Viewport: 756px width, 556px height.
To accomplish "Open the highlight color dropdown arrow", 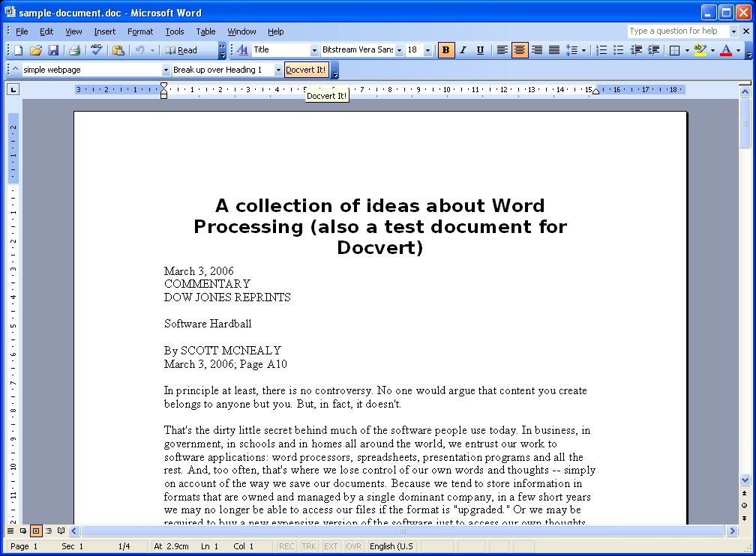I will click(712, 50).
